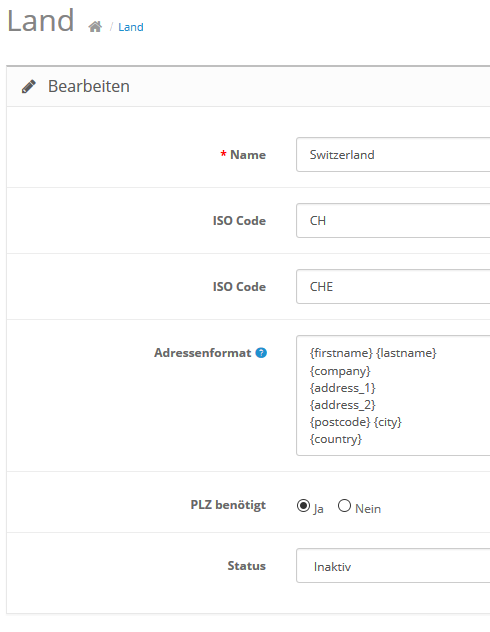Click the Status field label
This screenshot has height=632, width=490.
[247, 566]
